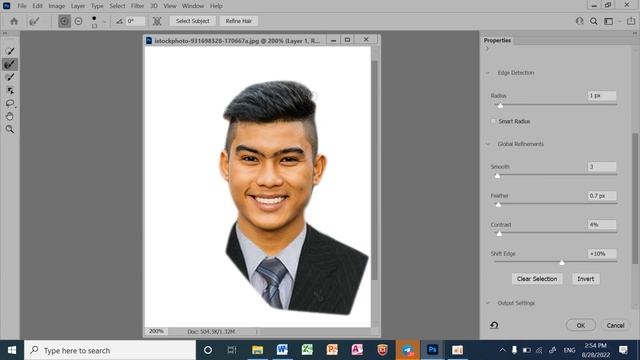Select the Zoom tool
The image size is (640, 360).
tap(10, 129)
